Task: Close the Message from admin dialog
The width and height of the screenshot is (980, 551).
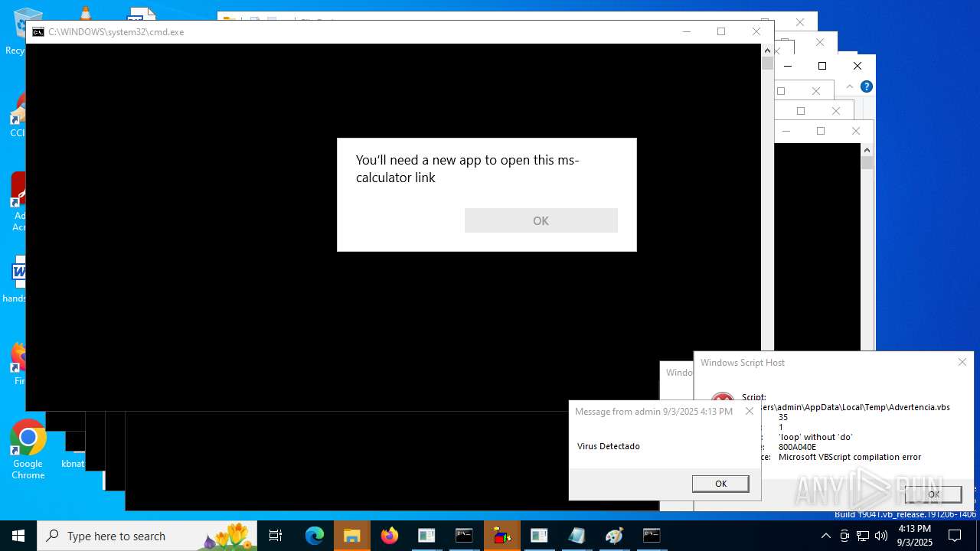Action: pos(750,411)
